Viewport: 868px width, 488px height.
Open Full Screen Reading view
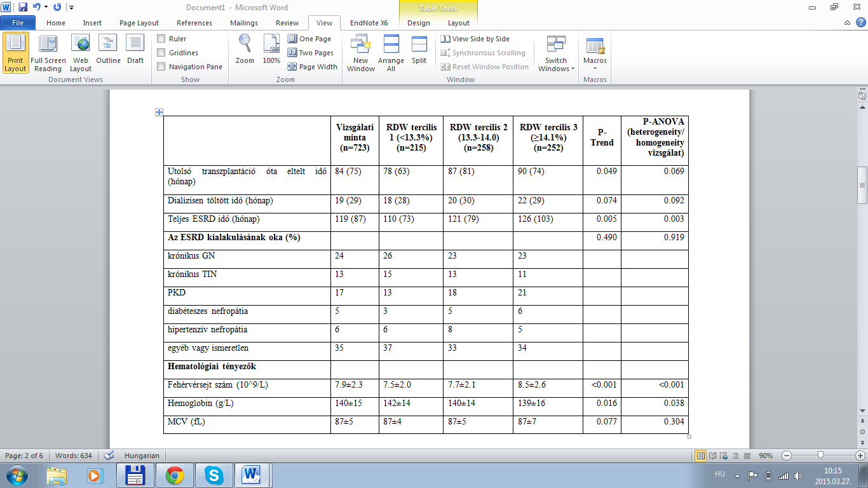(x=48, y=53)
